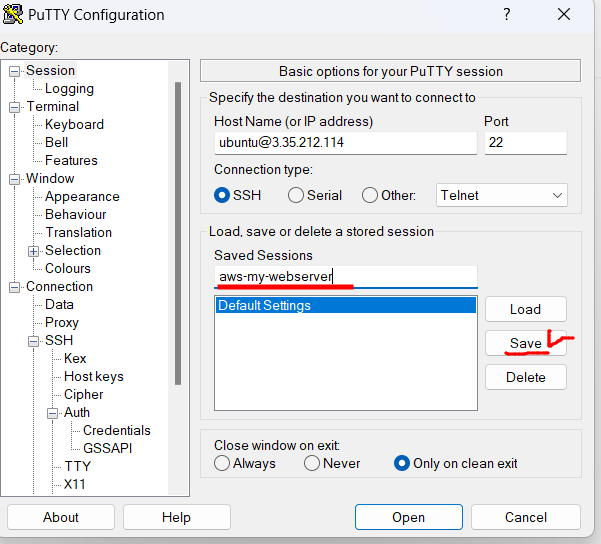Open the Appearance category
Screen dimensions: 601x544
[x=82, y=197]
